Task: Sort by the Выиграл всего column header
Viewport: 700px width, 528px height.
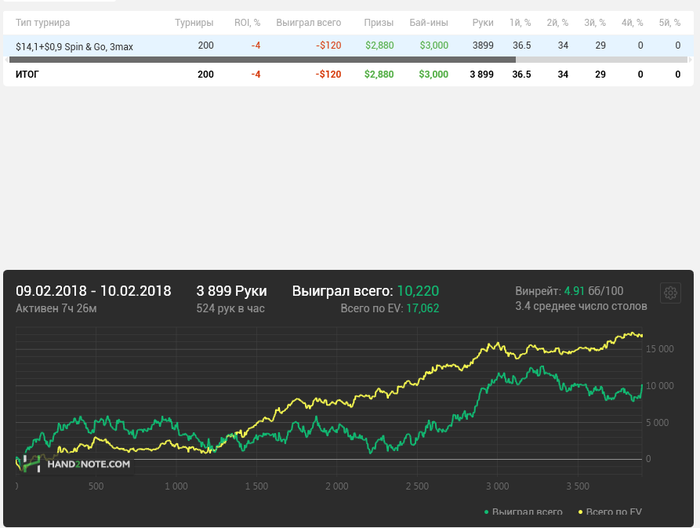Action: point(308,23)
